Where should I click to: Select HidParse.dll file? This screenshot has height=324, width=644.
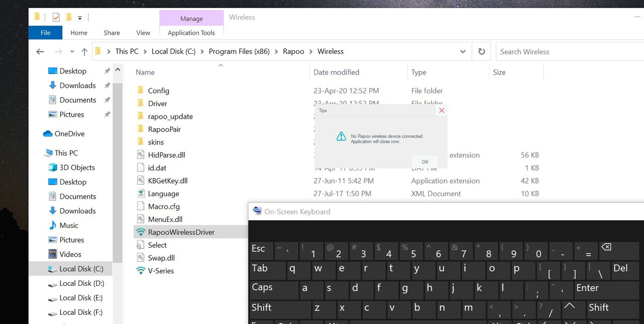click(x=167, y=155)
